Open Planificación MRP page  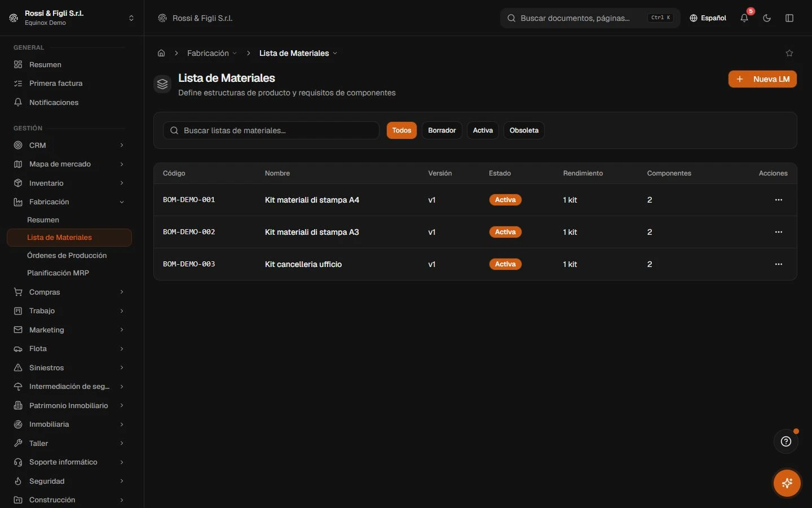pyautogui.click(x=58, y=273)
